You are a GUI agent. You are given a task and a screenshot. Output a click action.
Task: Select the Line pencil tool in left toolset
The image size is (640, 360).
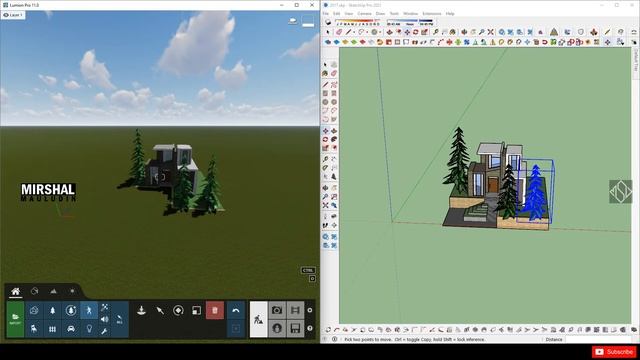[325, 84]
